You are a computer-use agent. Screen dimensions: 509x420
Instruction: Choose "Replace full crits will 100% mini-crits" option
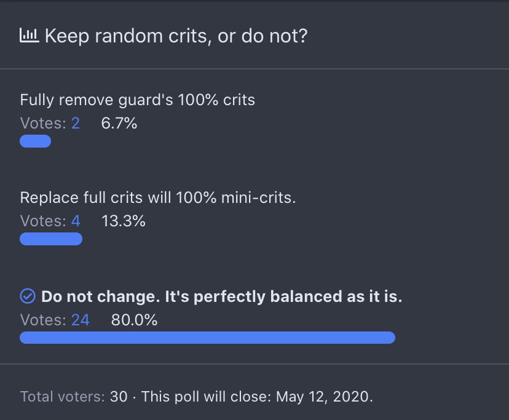click(x=157, y=198)
